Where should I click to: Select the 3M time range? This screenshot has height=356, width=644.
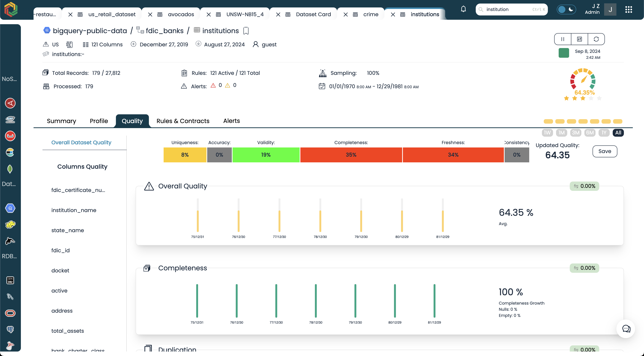(575, 133)
